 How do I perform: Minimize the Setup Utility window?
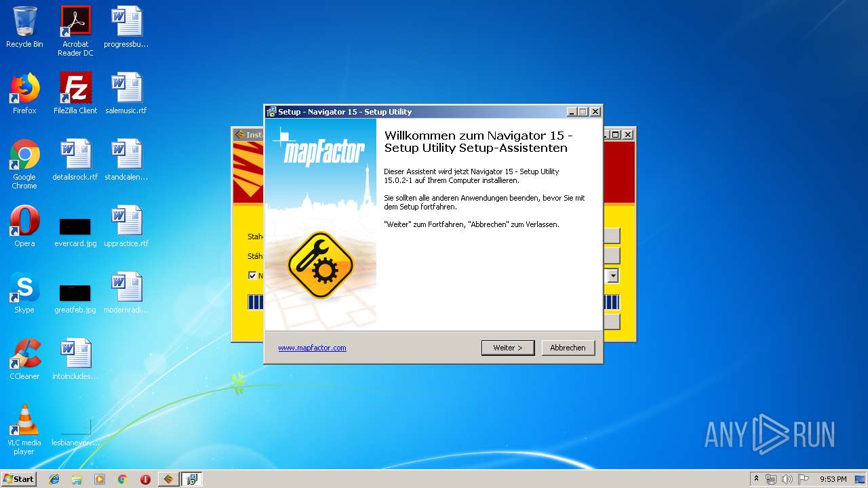pos(572,112)
